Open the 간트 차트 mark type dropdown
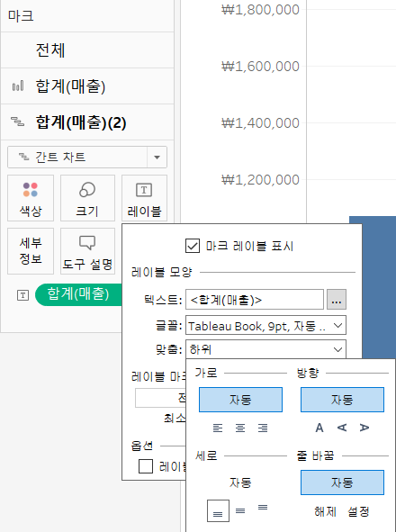Viewport: 396px width, 532px height. point(87,158)
